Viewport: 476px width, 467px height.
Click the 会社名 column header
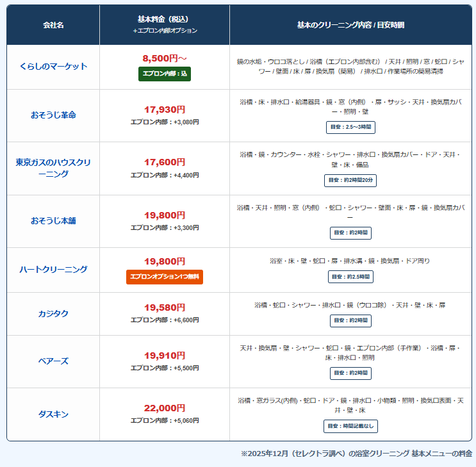(53, 25)
